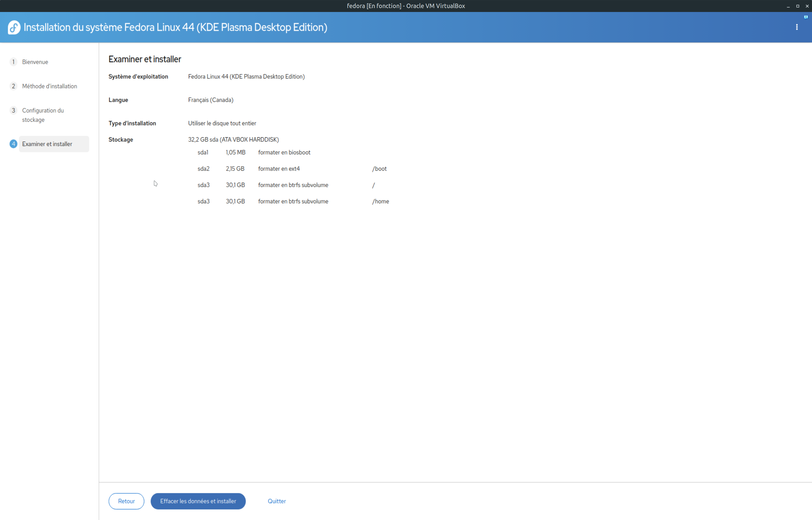Screen dimensions: 812x520
Task: Go to step 1 Bienvenue
Action: [x=35, y=62]
